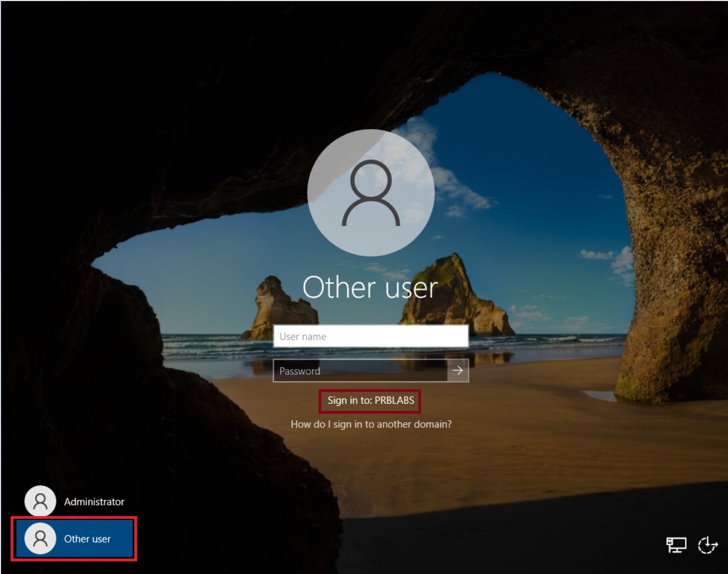Focus the Password field
The width and height of the screenshot is (728, 574).
pos(360,371)
